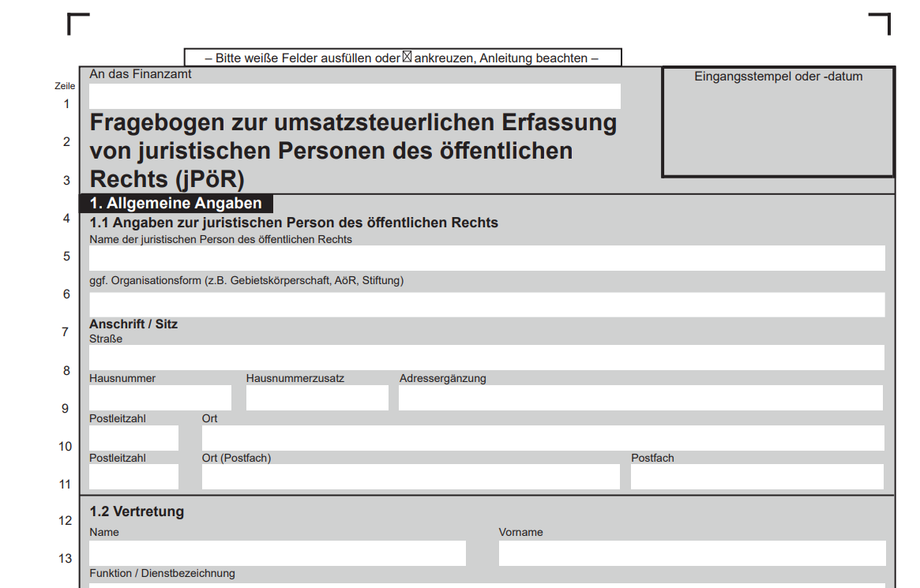
Task: Click the '1. Allgemeine Angaben' section header
Action: pyautogui.click(x=175, y=204)
